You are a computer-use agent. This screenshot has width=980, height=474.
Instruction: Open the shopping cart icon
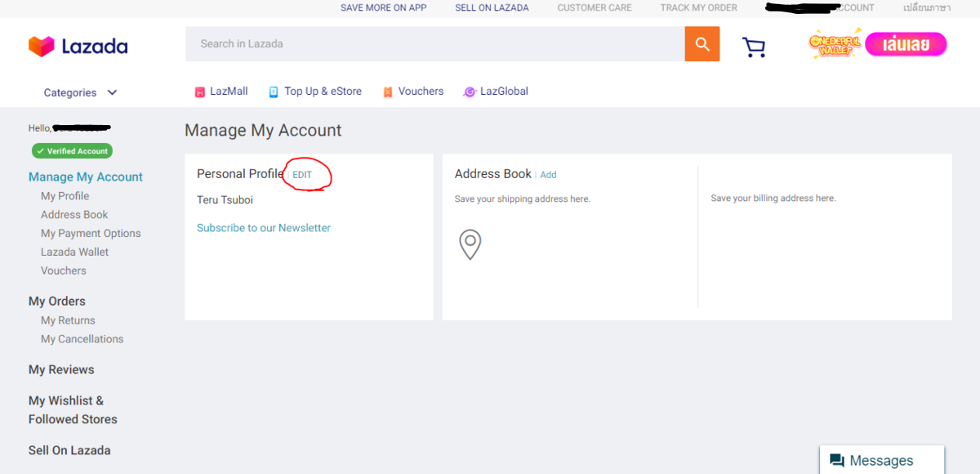pos(754,47)
